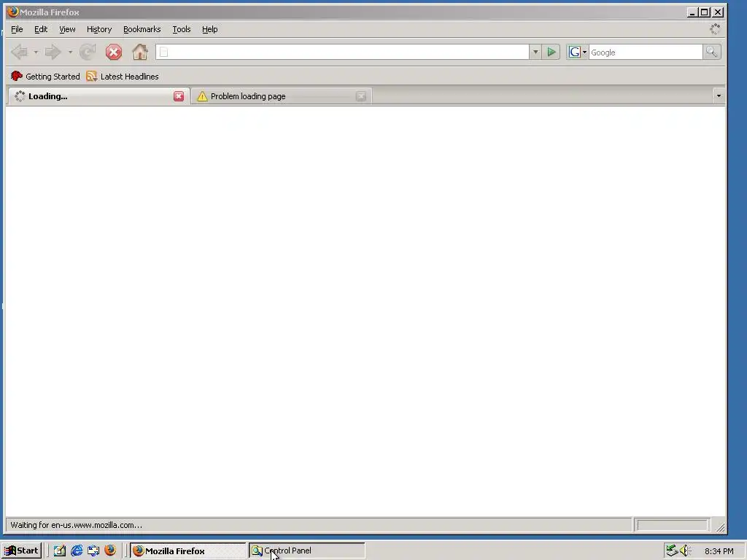Maximize the Firefox window
747x560 pixels.
pyautogui.click(x=705, y=12)
